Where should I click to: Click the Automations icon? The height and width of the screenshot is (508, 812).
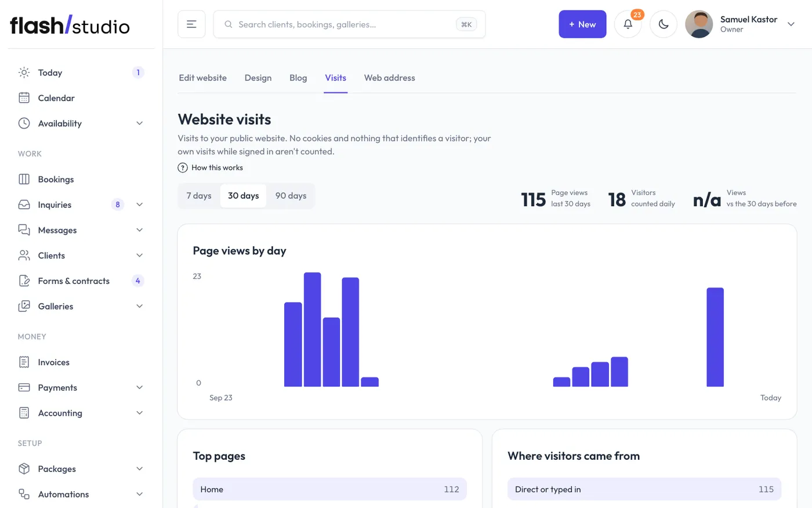[24, 494]
